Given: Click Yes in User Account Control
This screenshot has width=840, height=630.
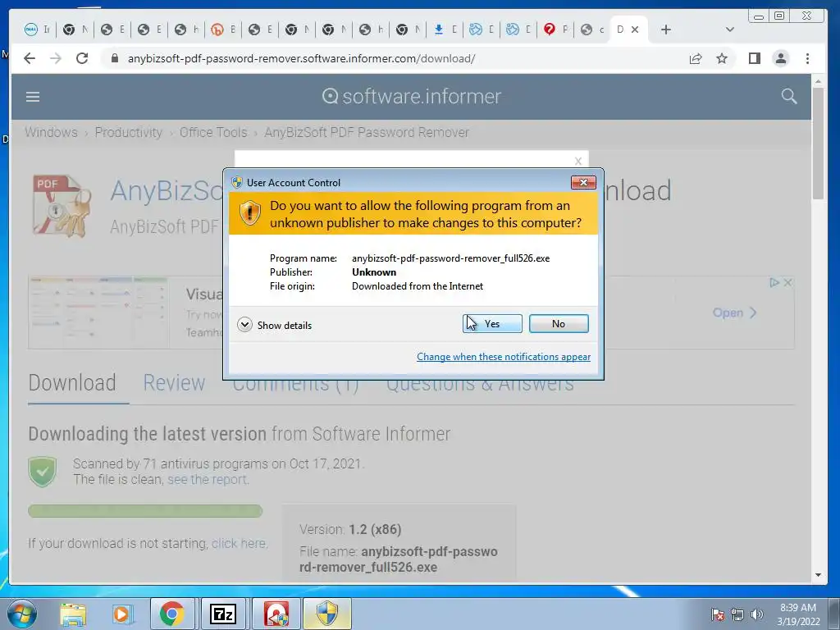Looking at the screenshot, I should (x=492, y=323).
